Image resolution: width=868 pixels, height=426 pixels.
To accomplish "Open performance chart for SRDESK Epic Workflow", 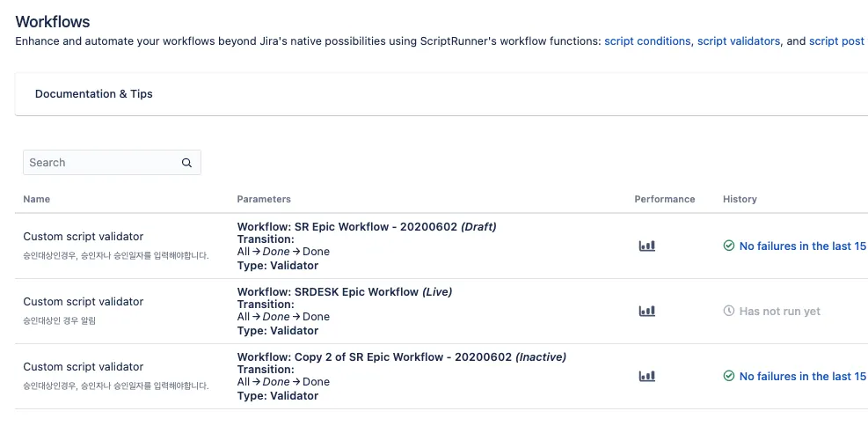I will coord(646,312).
